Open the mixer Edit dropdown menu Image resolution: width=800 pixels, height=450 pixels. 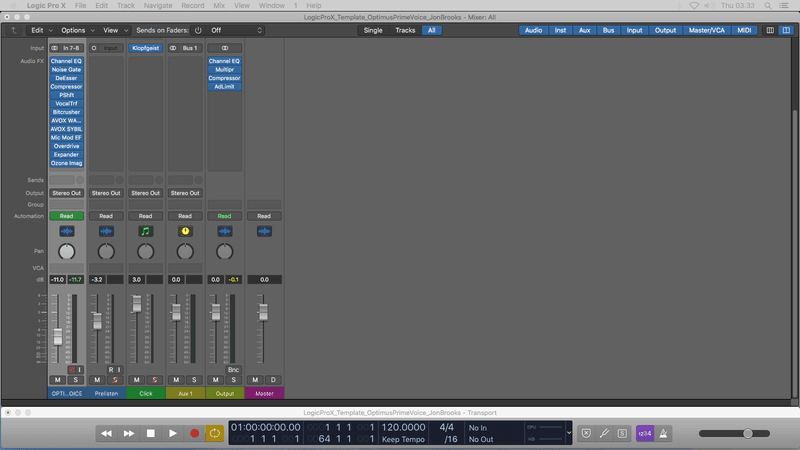point(41,30)
